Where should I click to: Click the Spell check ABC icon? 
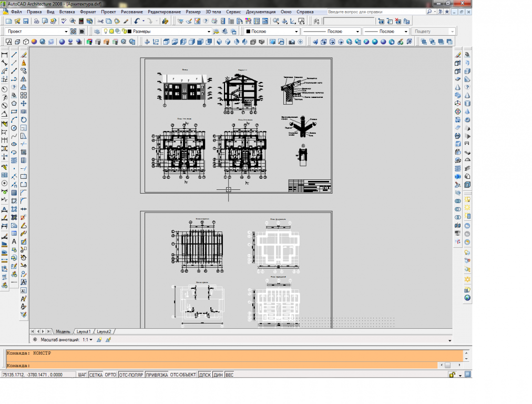click(x=64, y=21)
